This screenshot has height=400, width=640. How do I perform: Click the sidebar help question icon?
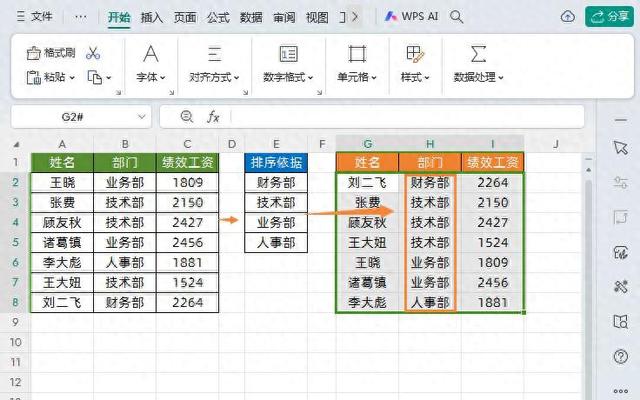[x=620, y=357]
